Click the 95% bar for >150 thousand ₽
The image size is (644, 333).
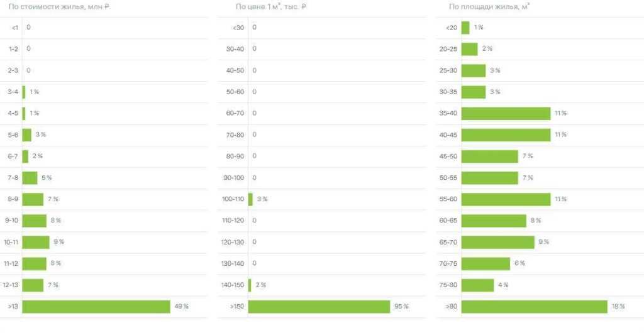point(319,306)
